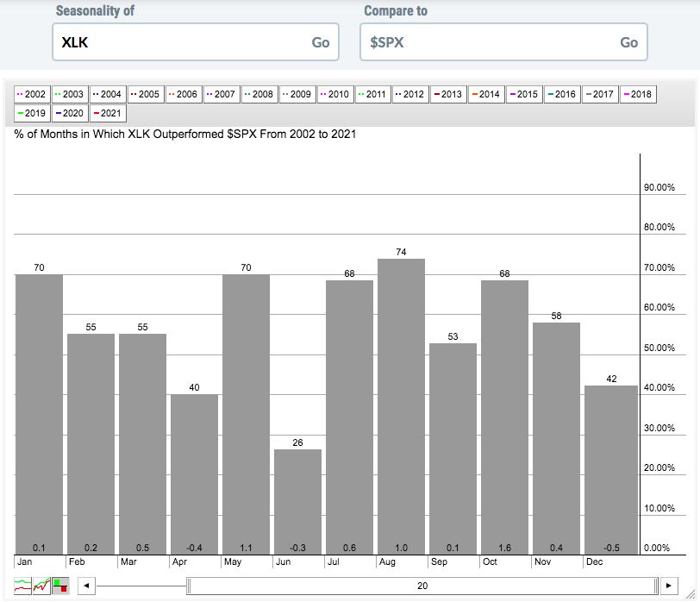Toggle the 2008 year legend
This screenshot has width=700, height=602.
click(x=259, y=94)
